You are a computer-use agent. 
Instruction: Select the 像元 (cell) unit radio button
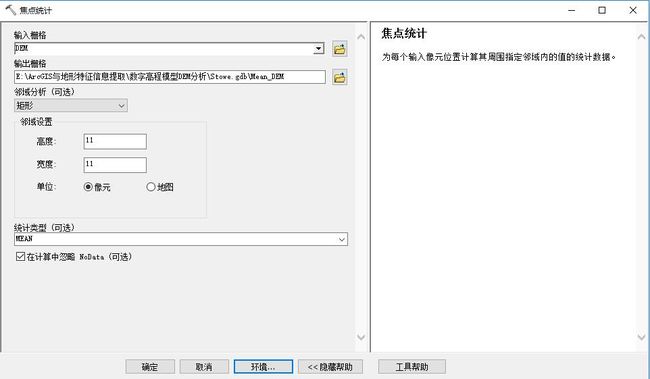click(x=88, y=187)
